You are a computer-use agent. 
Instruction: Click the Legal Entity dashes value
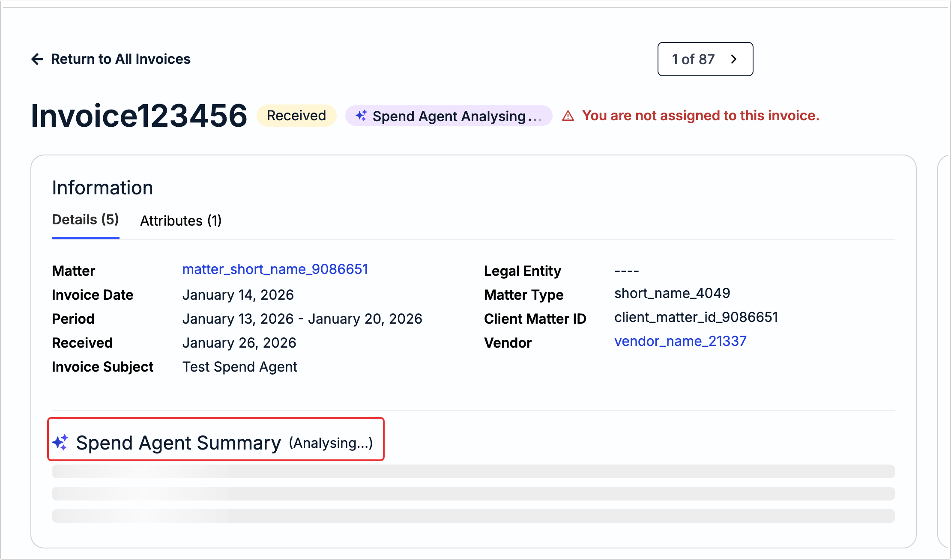(627, 271)
